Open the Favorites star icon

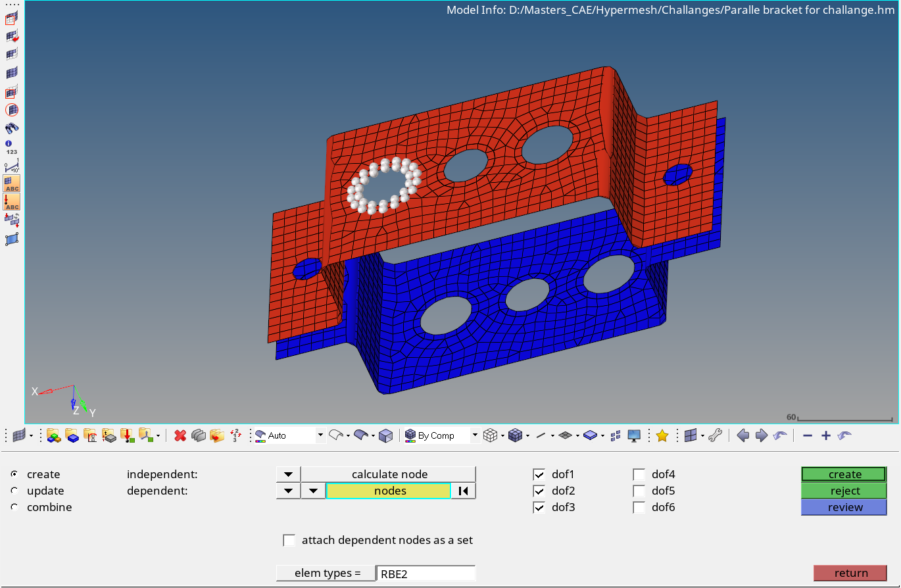tap(662, 435)
